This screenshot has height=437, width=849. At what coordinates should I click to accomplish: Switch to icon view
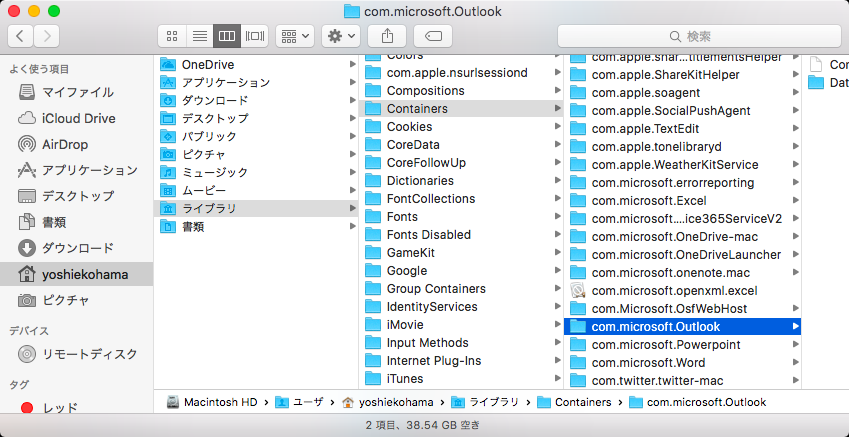point(172,36)
